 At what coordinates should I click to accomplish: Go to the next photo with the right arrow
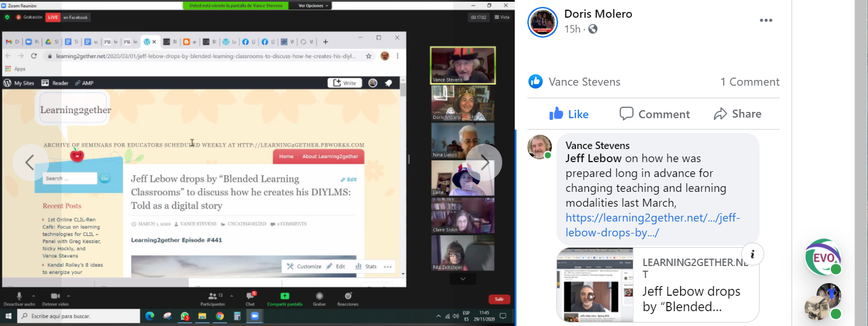tap(484, 162)
